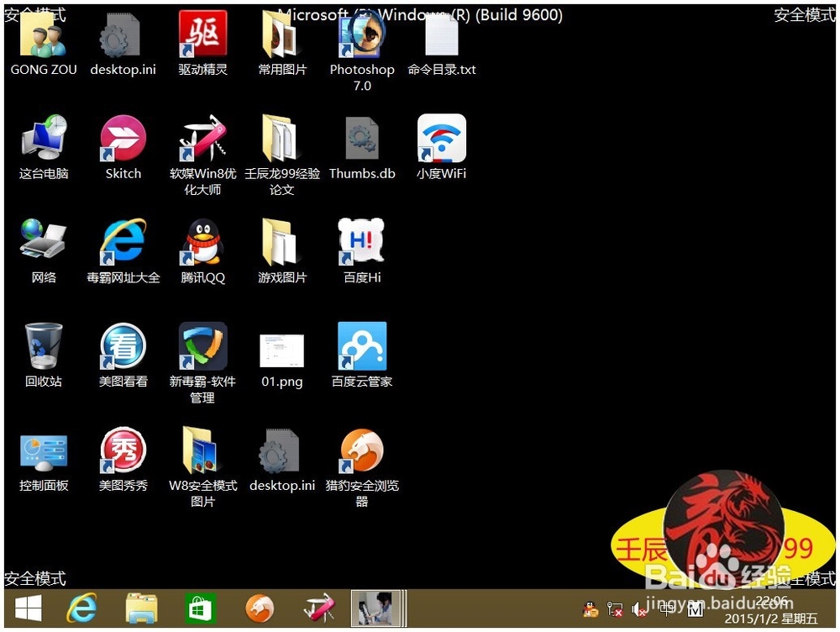Open Windows Store from the taskbar
Image resolution: width=840 pixels, height=632 pixels.
[200, 608]
